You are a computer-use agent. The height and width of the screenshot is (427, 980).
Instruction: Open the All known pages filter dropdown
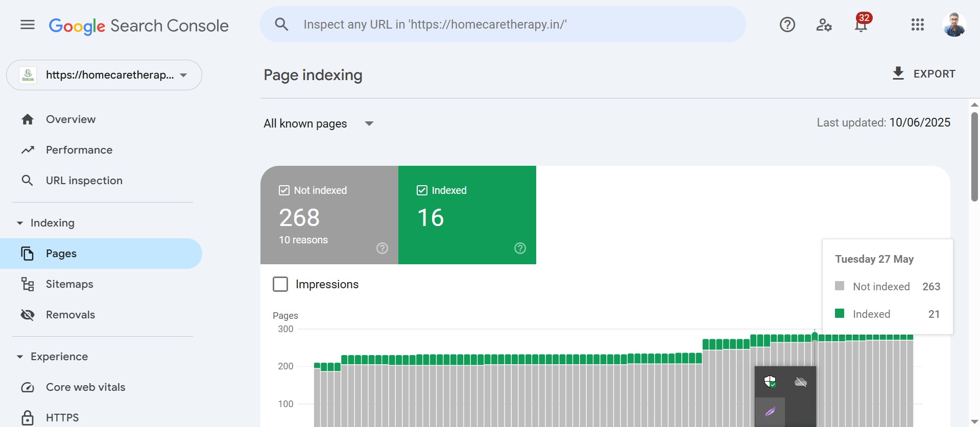pyautogui.click(x=319, y=123)
